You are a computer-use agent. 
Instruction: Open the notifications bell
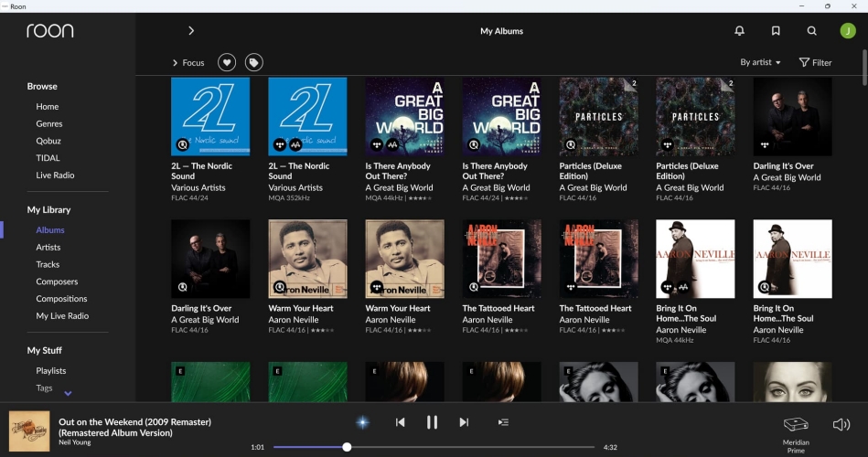click(x=739, y=31)
